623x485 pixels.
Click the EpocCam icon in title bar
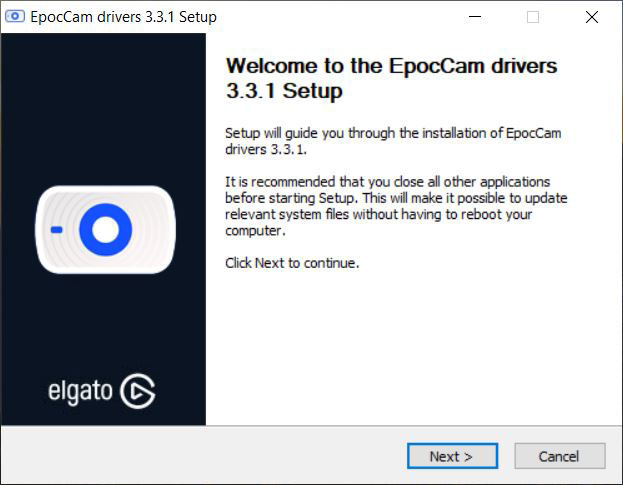(15, 16)
